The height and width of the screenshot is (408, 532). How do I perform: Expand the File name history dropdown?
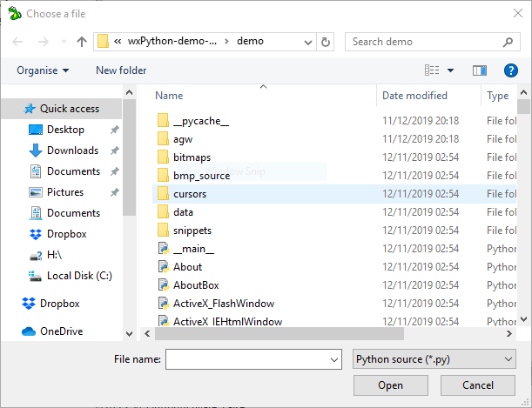coord(333,359)
